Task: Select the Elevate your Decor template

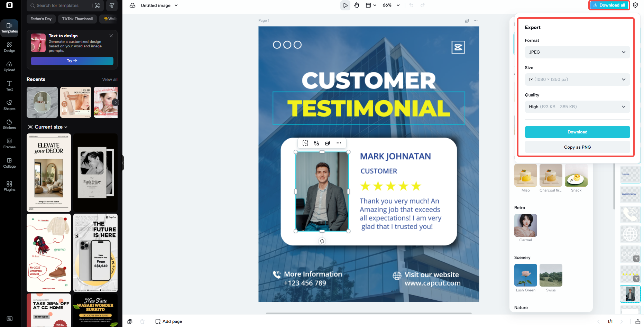Action: [49, 172]
